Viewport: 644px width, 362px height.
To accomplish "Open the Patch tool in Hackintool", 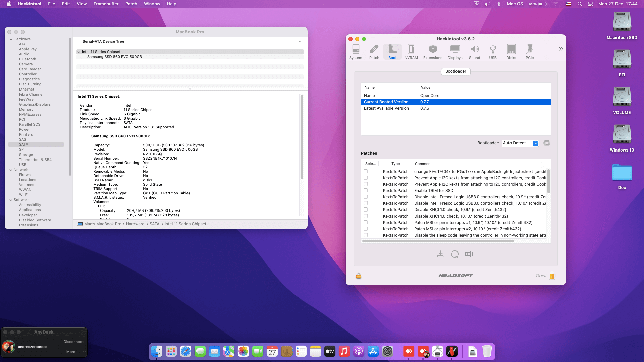I will point(374,52).
